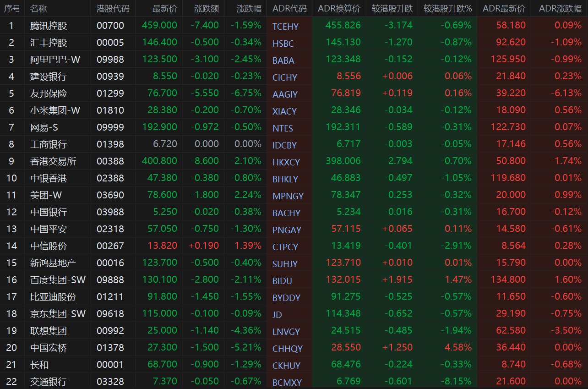Sort by the 涨跌额 column header
This screenshot has width=588, height=389.
tap(207, 9)
